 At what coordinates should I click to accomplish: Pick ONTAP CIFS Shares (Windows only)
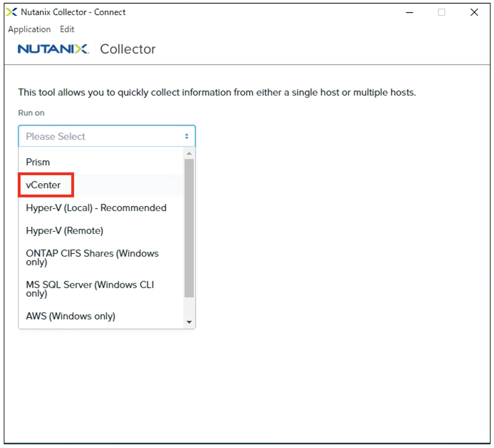pyautogui.click(x=101, y=258)
